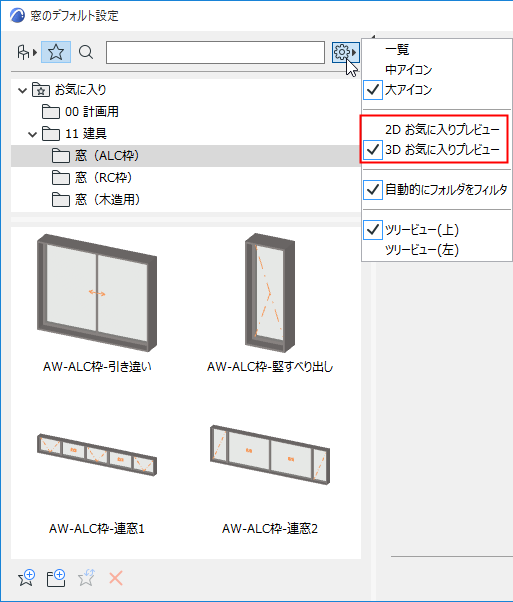The height and width of the screenshot is (602, 513).
Task: Collapse the お気に入り root folder
Action: [x=23, y=91]
